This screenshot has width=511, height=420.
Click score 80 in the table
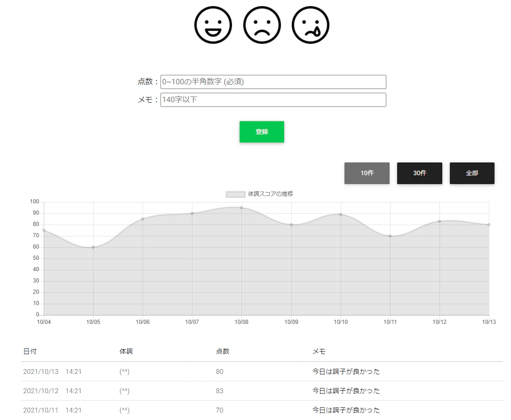[220, 372]
